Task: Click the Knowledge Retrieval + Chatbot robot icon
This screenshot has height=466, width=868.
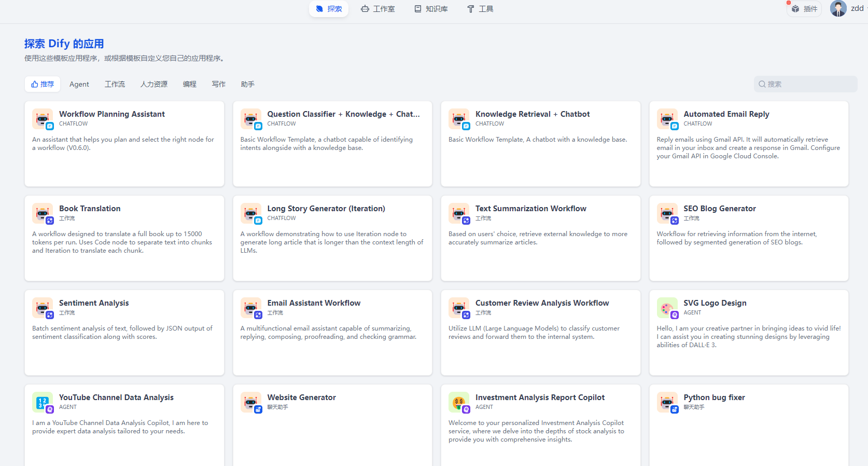Action: (x=459, y=119)
